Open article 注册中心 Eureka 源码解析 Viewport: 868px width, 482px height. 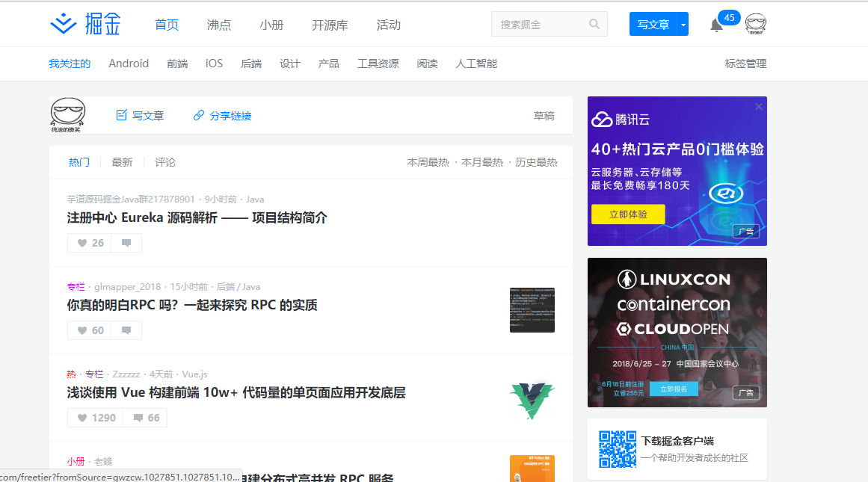pyautogui.click(x=197, y=217)
